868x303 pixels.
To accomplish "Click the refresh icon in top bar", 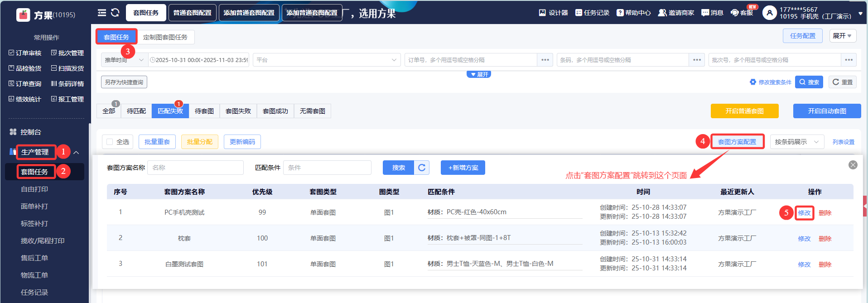I will (115, 13).
